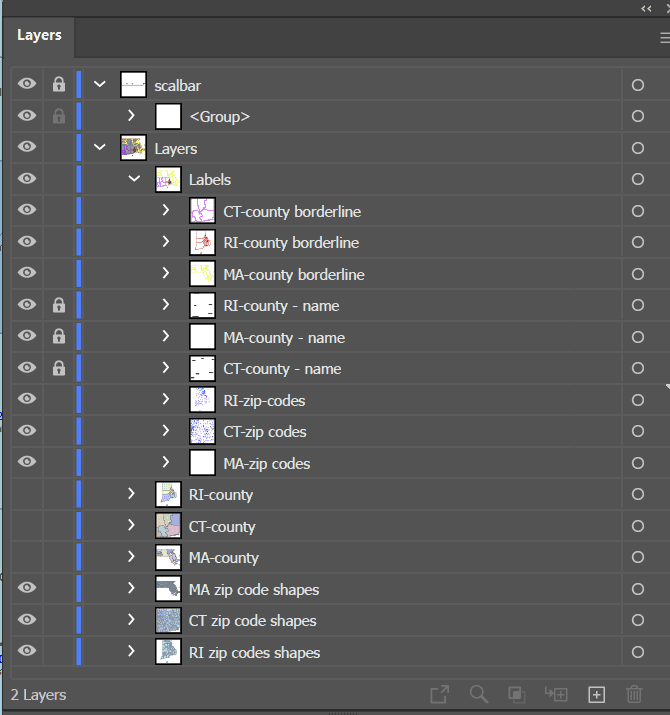Unlock CT-county - name lock icon
The image size is (670, 715).
[59, 368]
